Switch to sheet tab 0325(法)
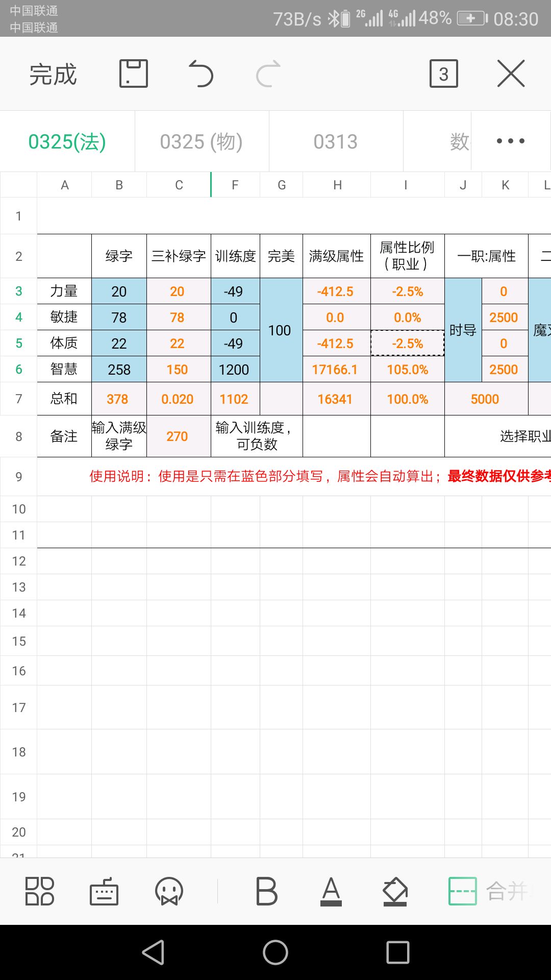This screenshot has height=980, width=551. pyautogui.click(x=67, y=141)
